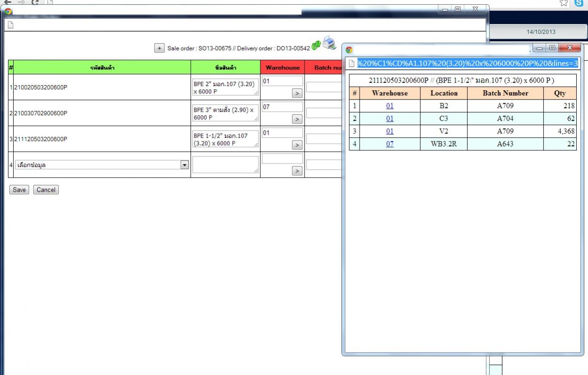
Task: Click the ชื่อสินค้า column header
Action: [226, 67]
